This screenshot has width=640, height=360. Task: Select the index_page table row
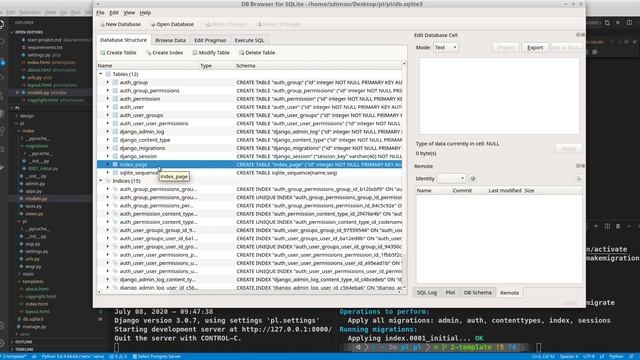[249, 164]
